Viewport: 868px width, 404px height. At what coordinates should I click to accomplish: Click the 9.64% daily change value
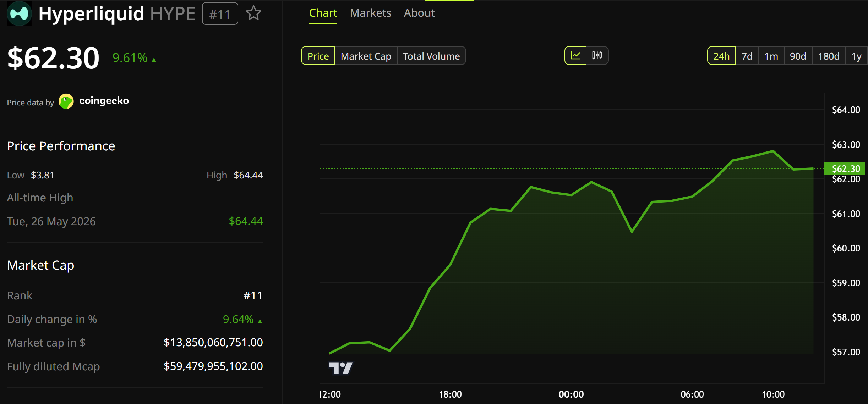[x=238, y=319]
